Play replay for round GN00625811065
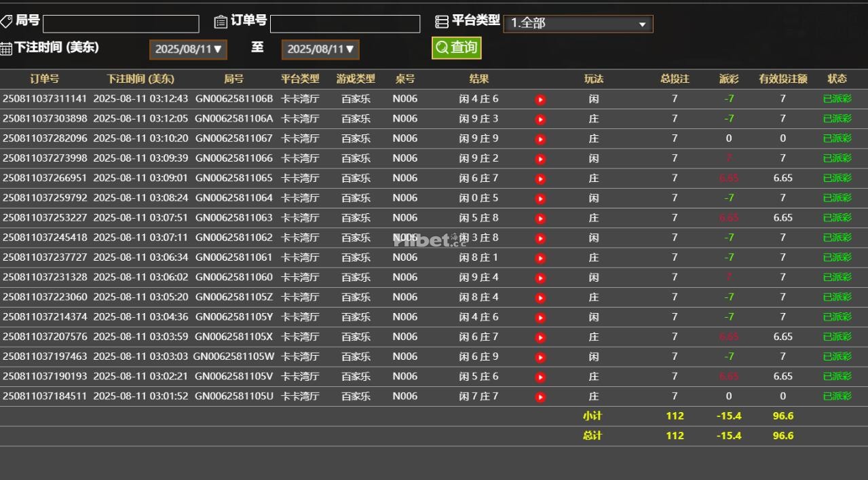868x480 pixels. 540,179
